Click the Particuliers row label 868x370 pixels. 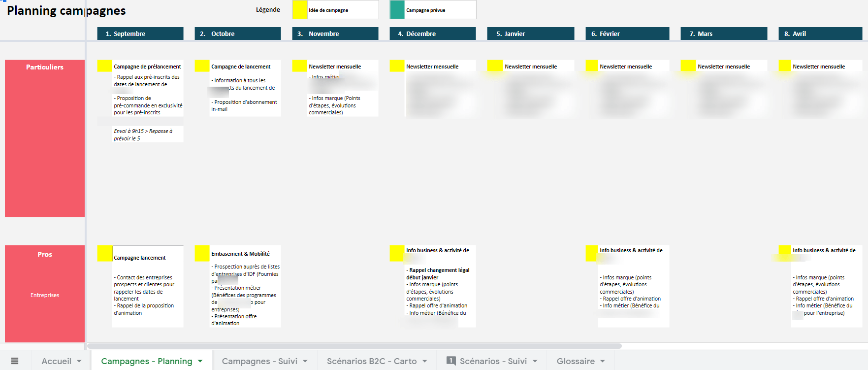(x=45, y=67)
